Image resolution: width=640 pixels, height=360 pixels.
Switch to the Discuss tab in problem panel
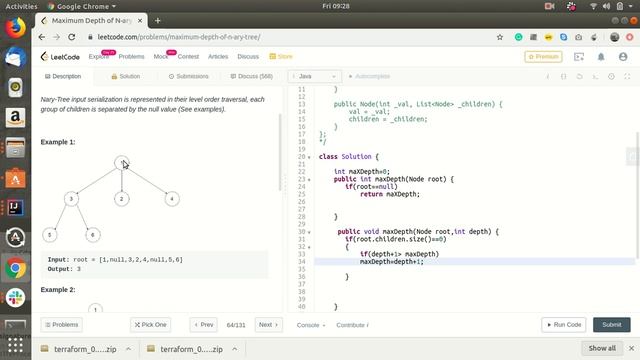tap(251, 76)
